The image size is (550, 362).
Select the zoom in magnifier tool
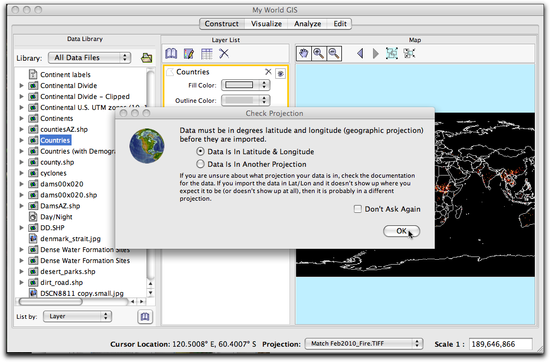coord(319,54)
